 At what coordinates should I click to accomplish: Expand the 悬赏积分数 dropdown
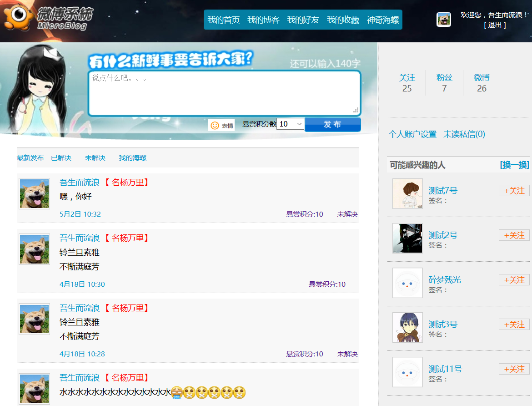(x=291, y=124)
